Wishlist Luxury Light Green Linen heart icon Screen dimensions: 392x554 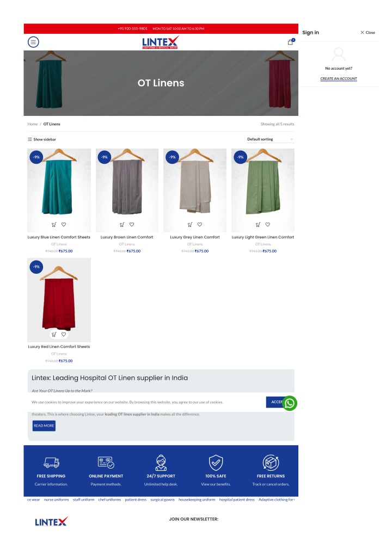(267, 224)
